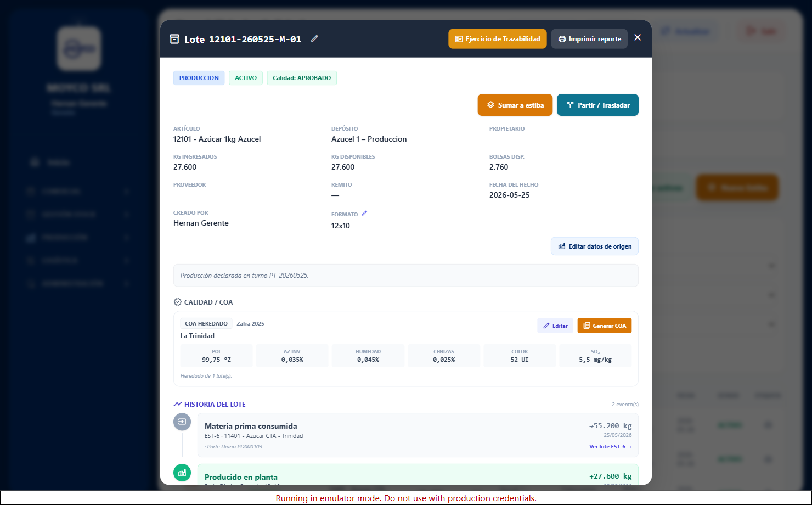Click Editar in the COA card
This screenshot has height=505, width=812.
coord(555,326)
